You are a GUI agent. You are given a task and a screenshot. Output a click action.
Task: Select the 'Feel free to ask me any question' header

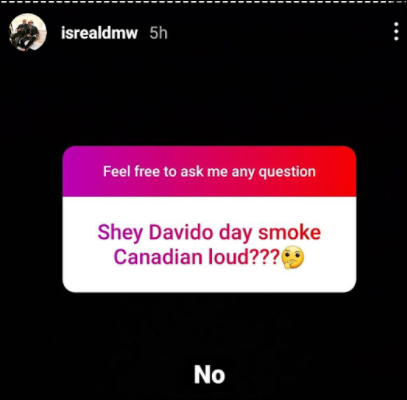pos(209,172)
